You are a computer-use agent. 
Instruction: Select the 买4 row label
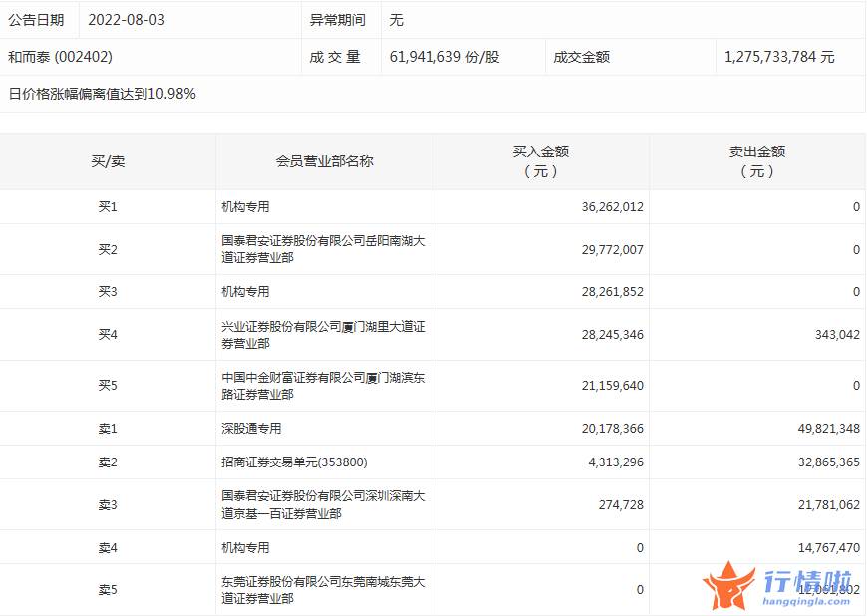tap(108, 335)
